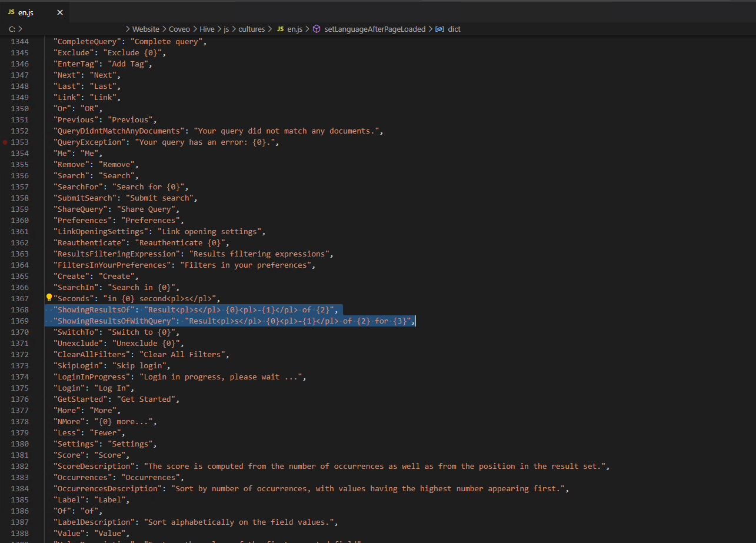Click the dict breadcrumb symbol
Screen dimensions: 756x543
pos(454,29)
